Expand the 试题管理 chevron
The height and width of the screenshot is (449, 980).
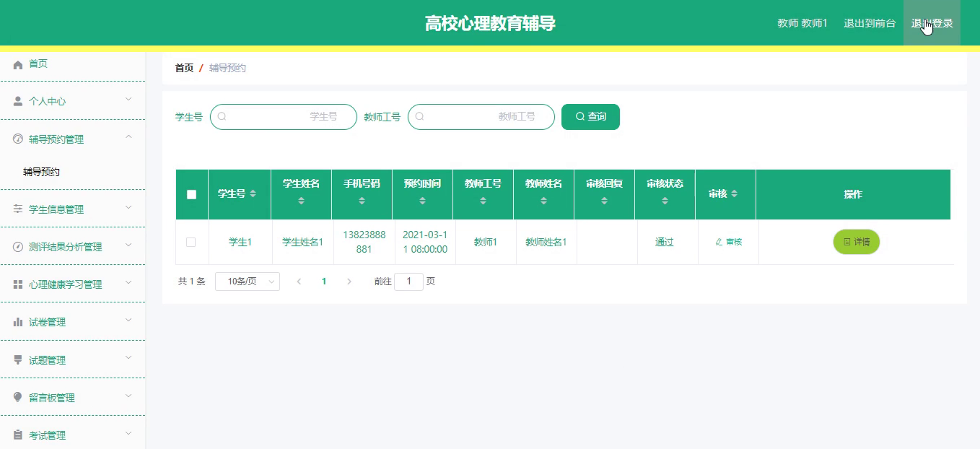click(x=128, y=357)
